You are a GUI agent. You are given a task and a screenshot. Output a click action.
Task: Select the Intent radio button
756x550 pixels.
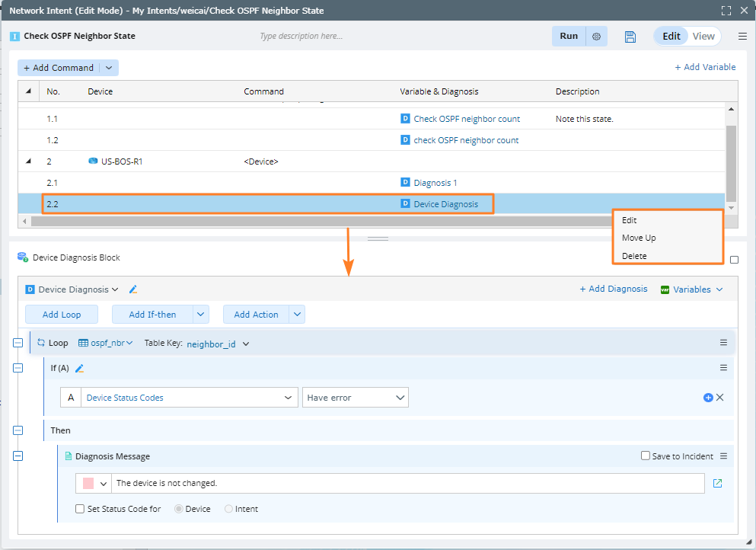click(228, 509)
